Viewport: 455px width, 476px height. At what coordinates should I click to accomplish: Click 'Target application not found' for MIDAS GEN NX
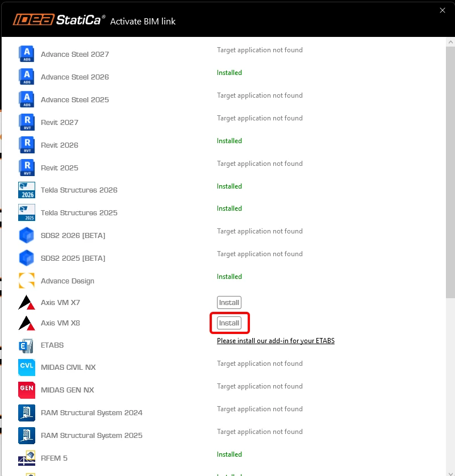pyautogui.click(x=260, y=386)
